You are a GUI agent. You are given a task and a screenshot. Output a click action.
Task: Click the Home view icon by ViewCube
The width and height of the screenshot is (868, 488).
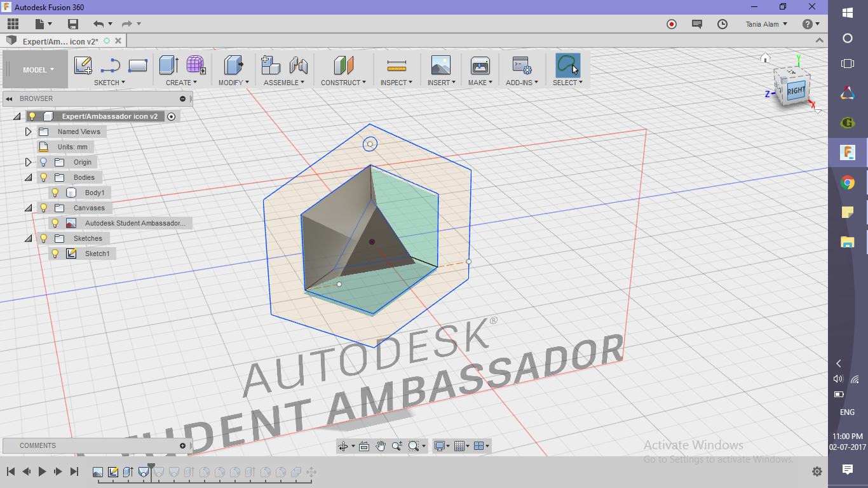coord(765,58)
